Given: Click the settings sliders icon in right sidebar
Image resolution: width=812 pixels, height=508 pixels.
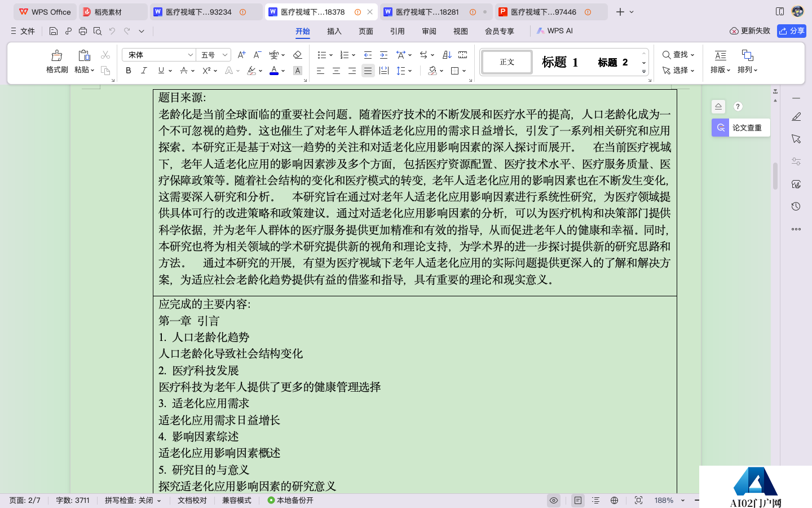Looking at the screenshot, I should (x=796, y=161).
